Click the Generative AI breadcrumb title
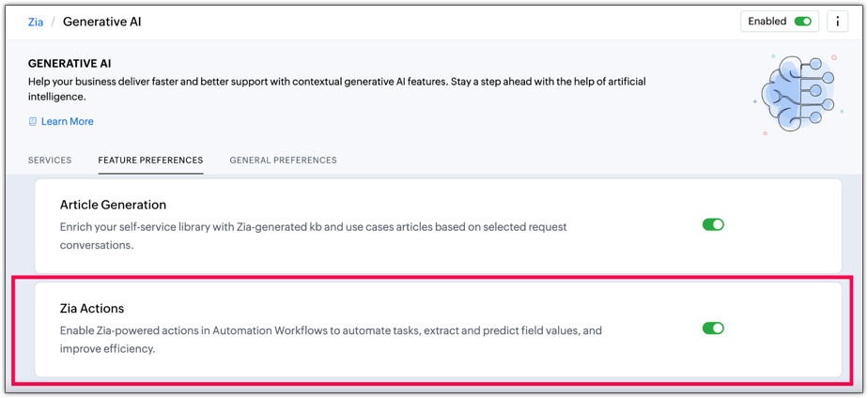The image size is (868, 398). tap(102, 22)
